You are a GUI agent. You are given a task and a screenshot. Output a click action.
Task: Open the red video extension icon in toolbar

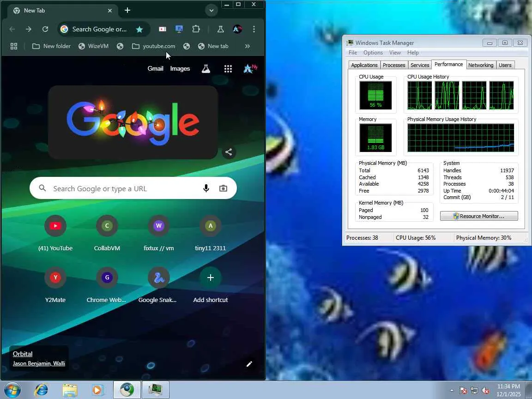coord(163,29)
